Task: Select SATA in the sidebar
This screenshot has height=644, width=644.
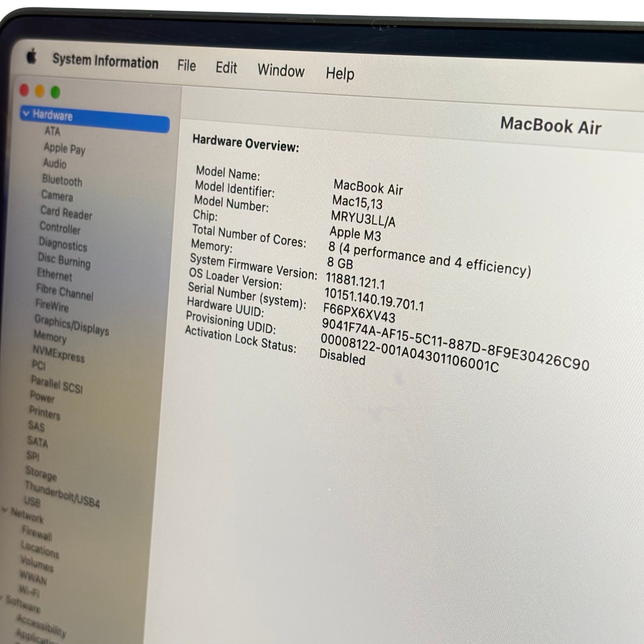Action: coord(37,442)
